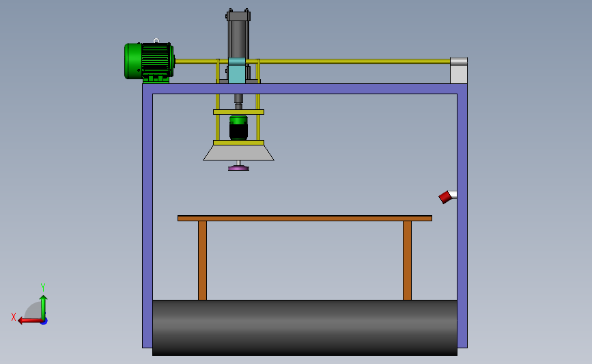Screen dimensions: 592x364
Task: Select the black cylindrical drum at bottom
Action: (x=305, y=328)
